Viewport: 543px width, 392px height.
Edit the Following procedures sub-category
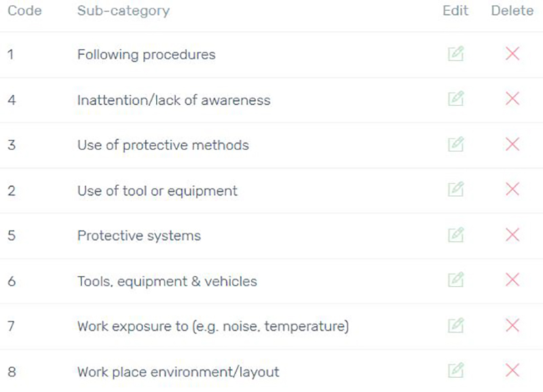tap(455, 54)
